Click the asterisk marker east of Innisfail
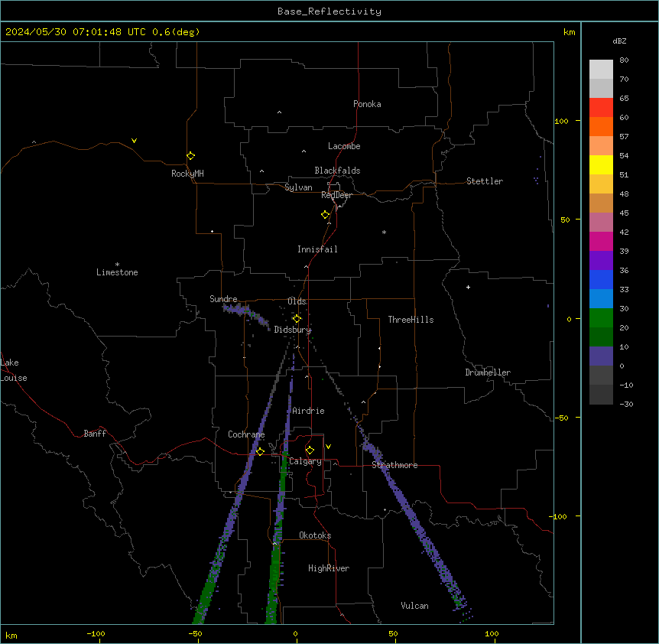The height and width of the screenshot is (644, 659). click(x=384, y=232)
